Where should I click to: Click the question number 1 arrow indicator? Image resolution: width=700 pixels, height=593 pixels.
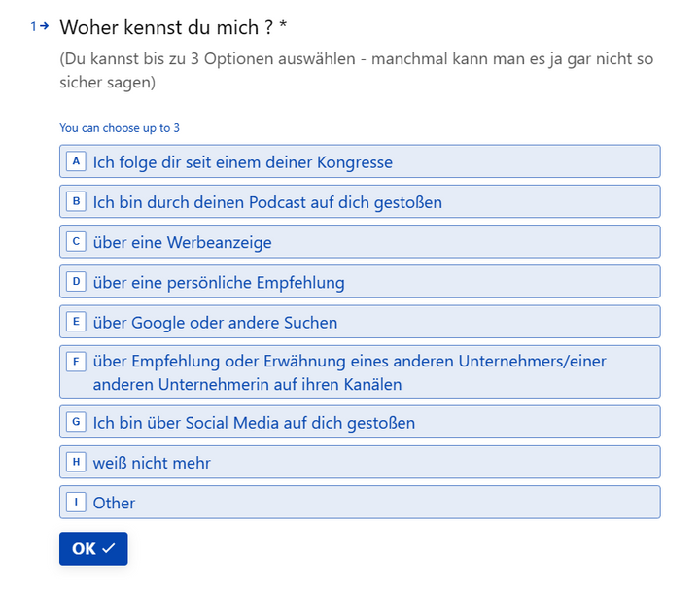[40, 26]
